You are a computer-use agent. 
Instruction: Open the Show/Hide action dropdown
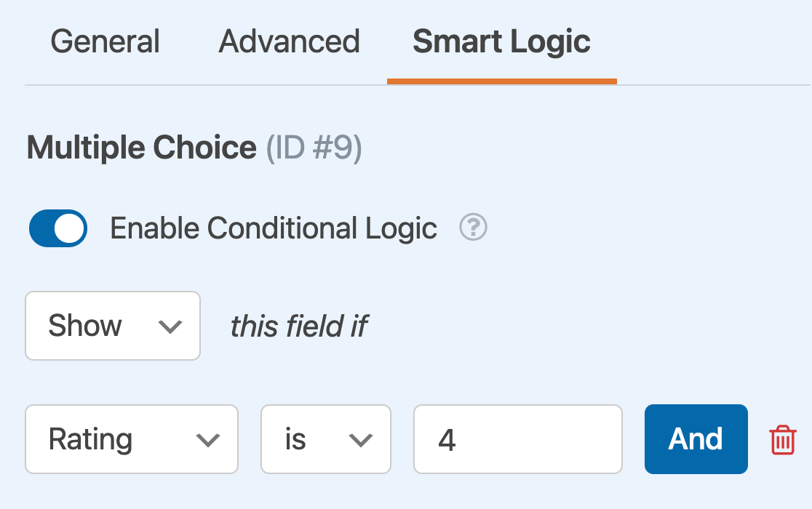pos(113,326)
